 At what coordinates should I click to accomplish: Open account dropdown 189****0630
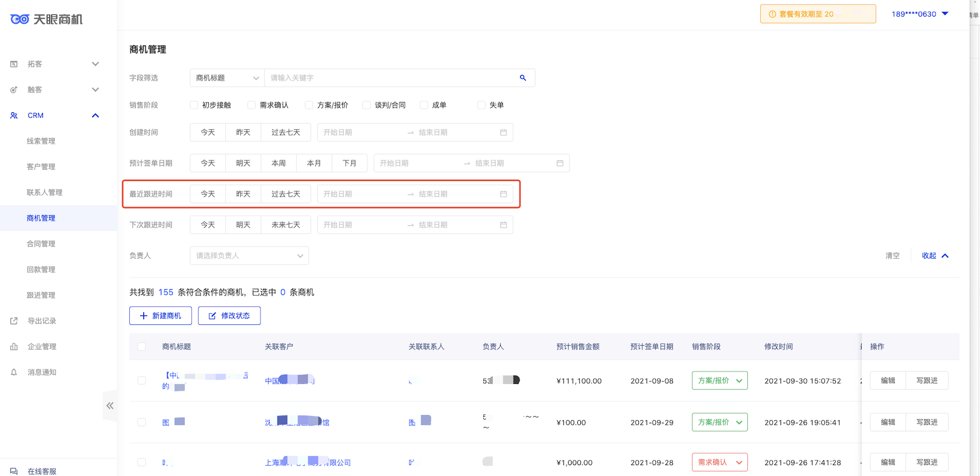tap(920, 14)
